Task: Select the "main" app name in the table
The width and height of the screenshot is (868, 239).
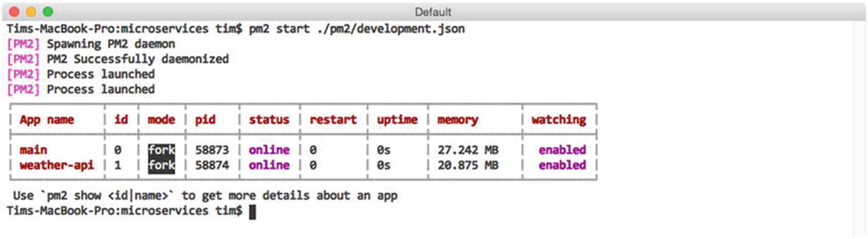Action: [33, 150]
